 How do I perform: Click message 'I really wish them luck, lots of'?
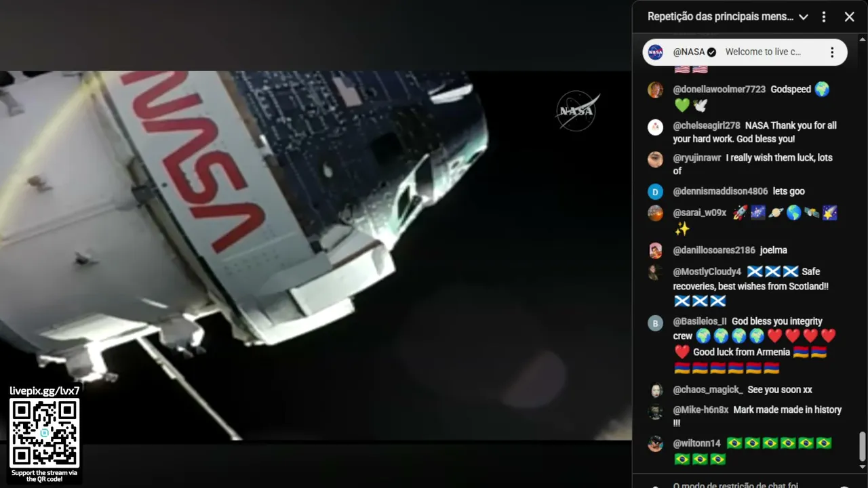point(753,165)
